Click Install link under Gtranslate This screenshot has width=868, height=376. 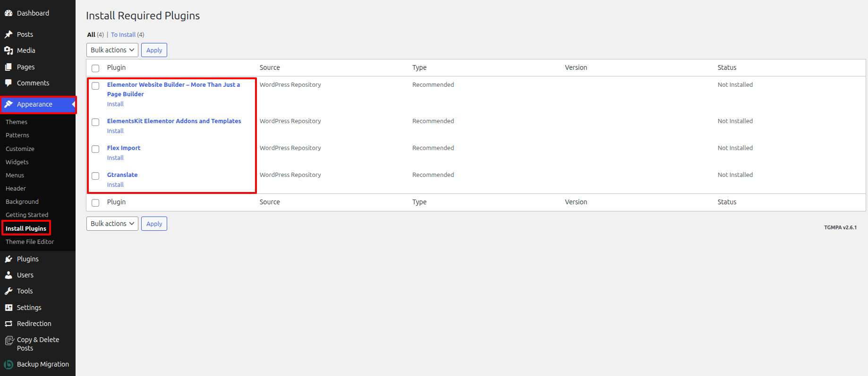(115, 185)
